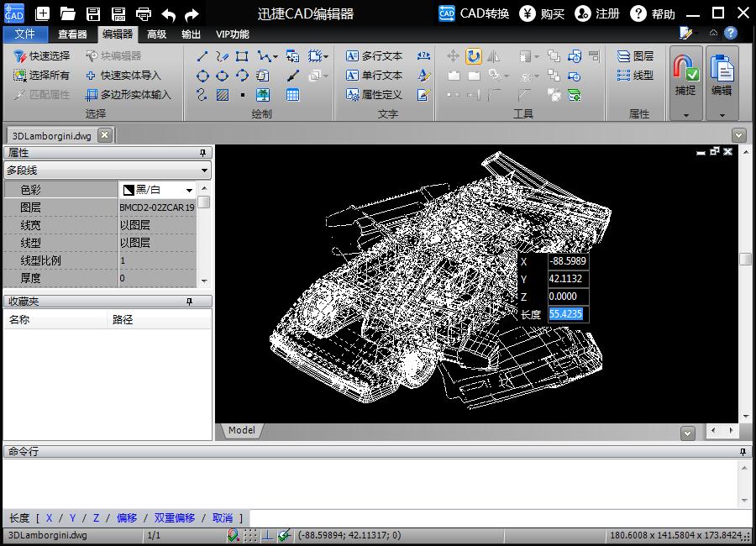756x546 pixels.
Task: Click the 选择所有 button
Action: [x=42, y=76]
